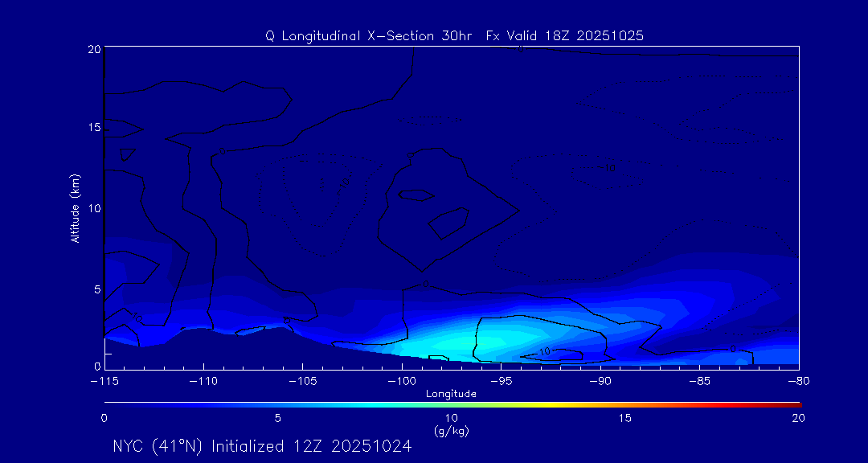Click the 20 km altitude tick label
Viewport: 868px width, 463px height.
coord(92,49)
